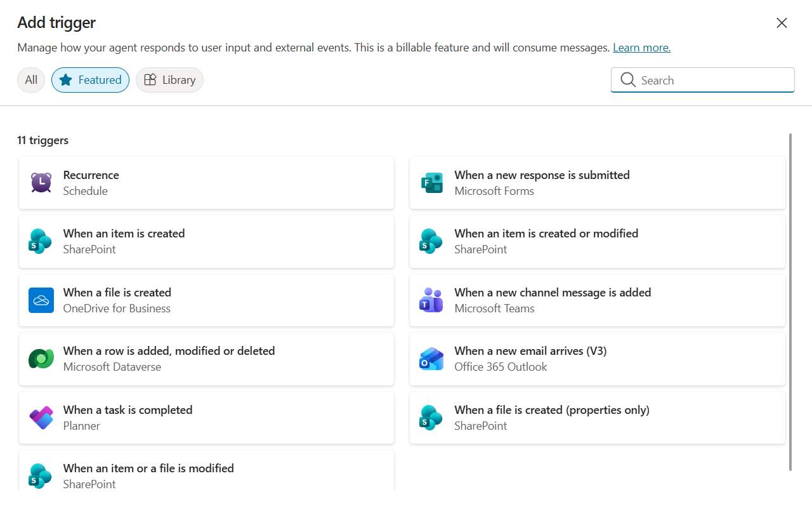
Task: Select 'When a new response is submitted'
Action: click(x=542, y=175)
